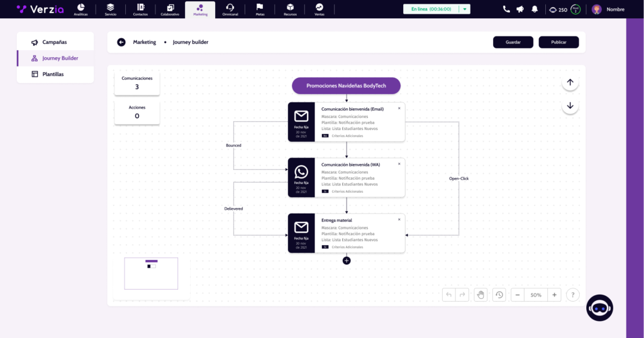Zoom in with the plus button
This screenshot has width=644, height=338.
click(x=554, y=295)
